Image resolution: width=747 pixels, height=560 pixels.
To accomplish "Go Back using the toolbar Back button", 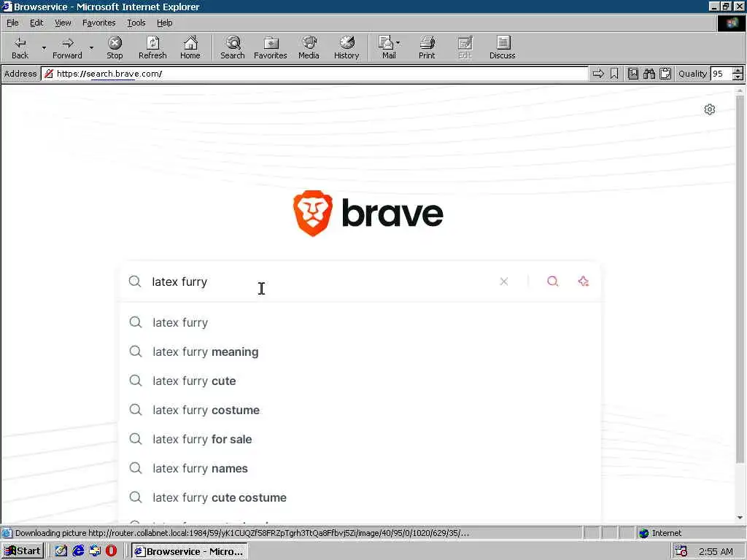I will [x=20, y=47].
